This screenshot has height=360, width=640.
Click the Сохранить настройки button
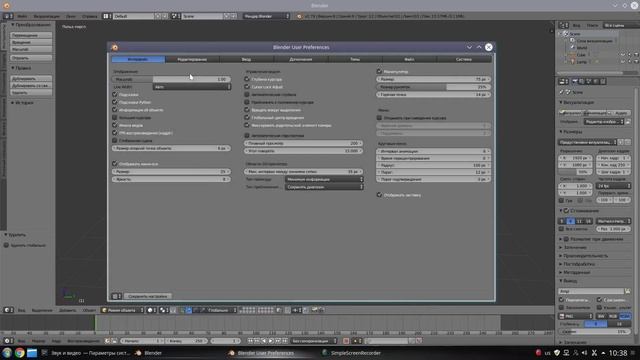(148, 296)
